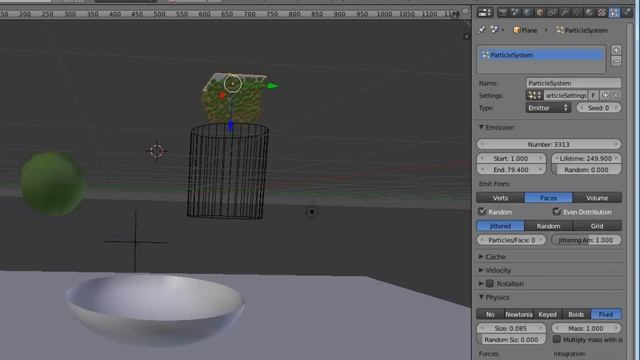Click the red X-axis manipulator handle
Image resolution: width=640 pixels, height=360 pixels.
[222, 96]
